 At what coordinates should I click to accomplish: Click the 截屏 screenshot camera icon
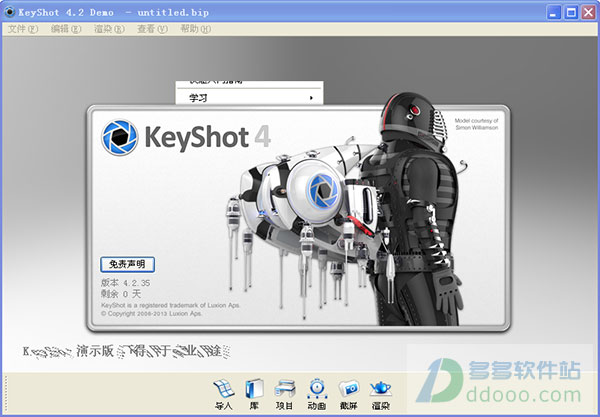pyautogui.click(x=348, y=394)
